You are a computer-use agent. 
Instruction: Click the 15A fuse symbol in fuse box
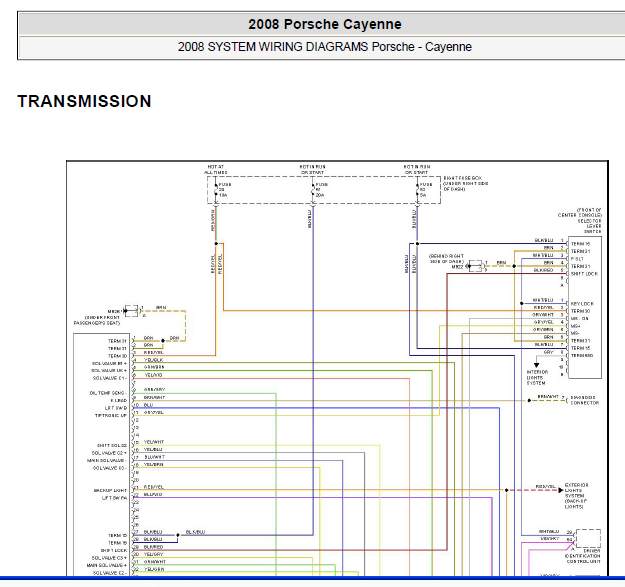coord(216,190)
